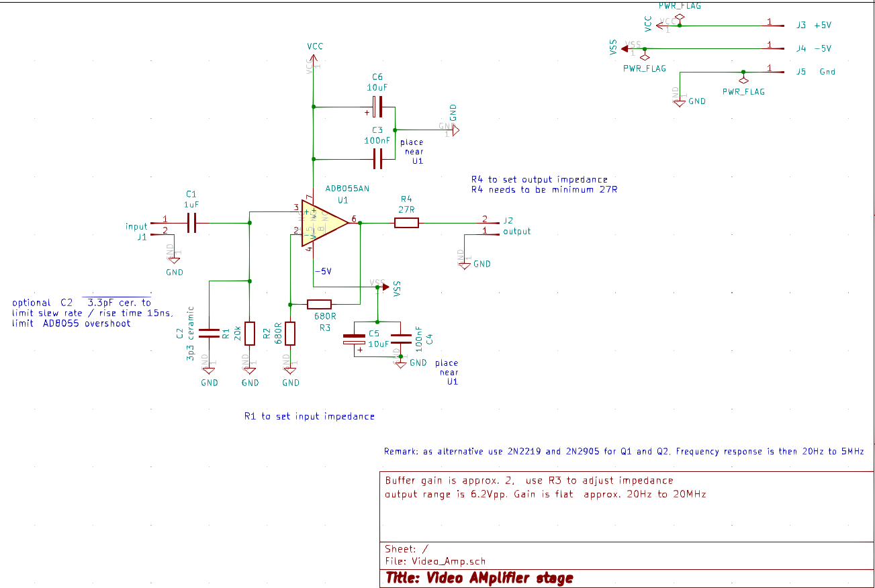Select the C2 ceramic capacitor symbol
Screen dimensions: 875x588
pos(210,333)
